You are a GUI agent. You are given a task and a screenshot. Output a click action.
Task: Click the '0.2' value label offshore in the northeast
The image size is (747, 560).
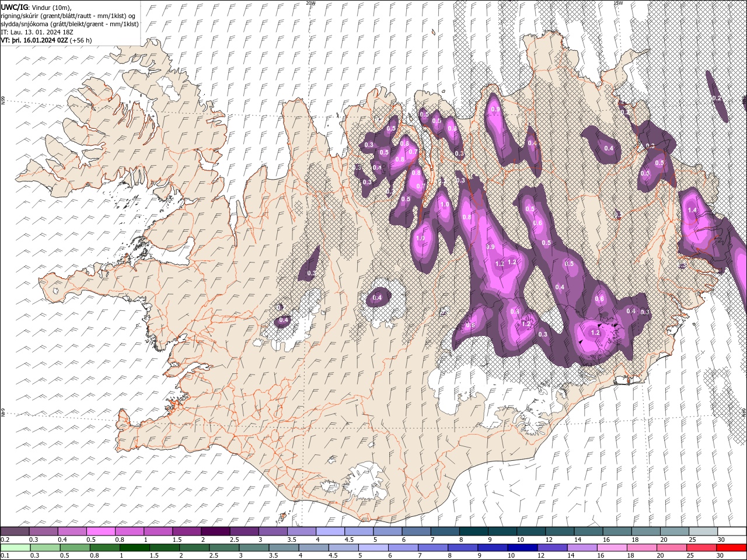click(717, 98)
